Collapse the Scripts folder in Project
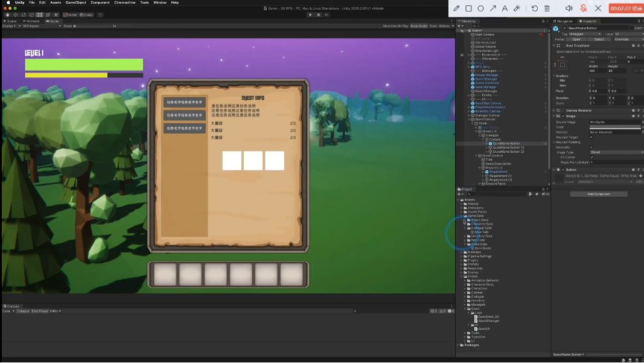 [x=462, y=276]
